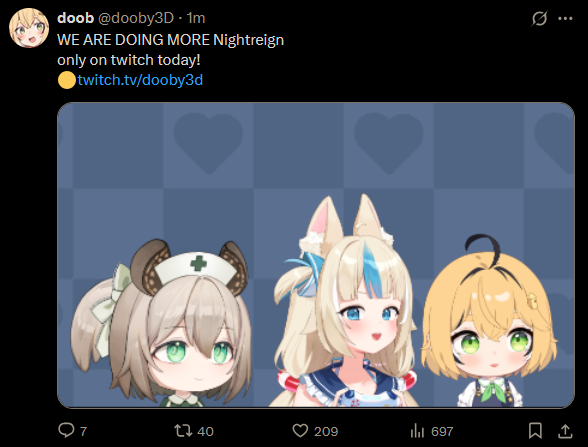Image resolution: width=588 pixels, height=447 pixels.
Task: Open the attached image of three chibi characters
Action: (316, 255)
